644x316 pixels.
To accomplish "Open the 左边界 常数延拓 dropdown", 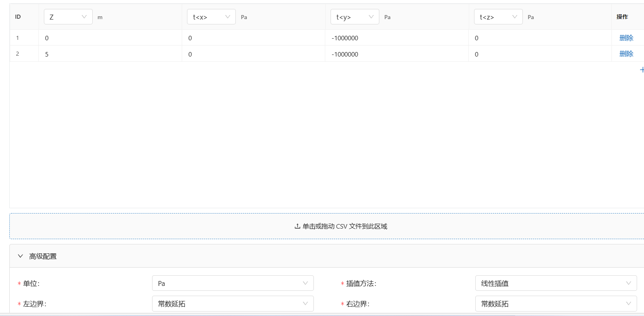I will click(233, 303).
